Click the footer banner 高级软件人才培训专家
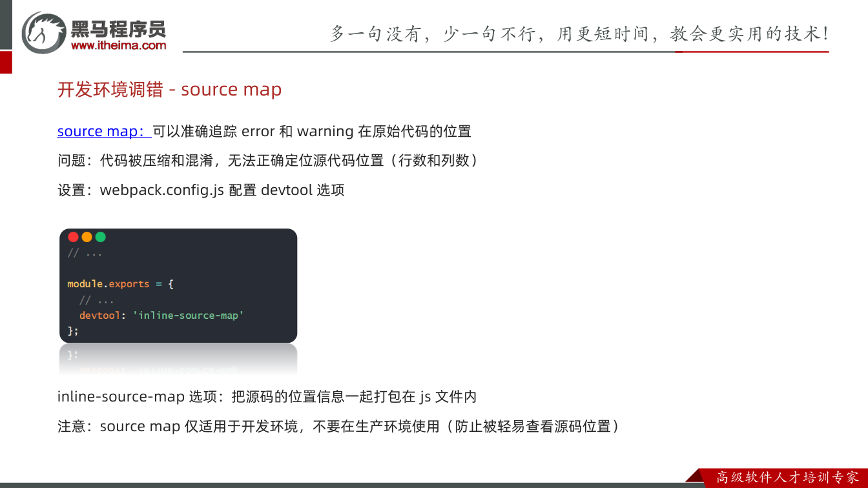The image size is (868, 488). tap(788, 478)
